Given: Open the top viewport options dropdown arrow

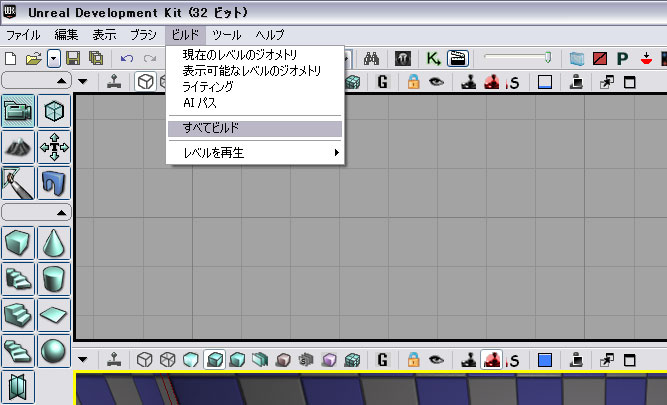Looking at the screenshot, I should [83, 81].
